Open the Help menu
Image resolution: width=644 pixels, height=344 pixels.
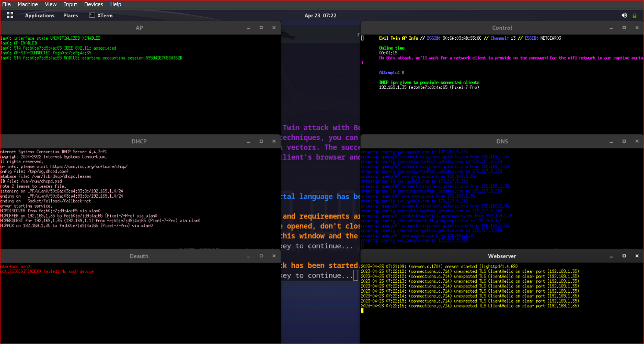(116, 4)
